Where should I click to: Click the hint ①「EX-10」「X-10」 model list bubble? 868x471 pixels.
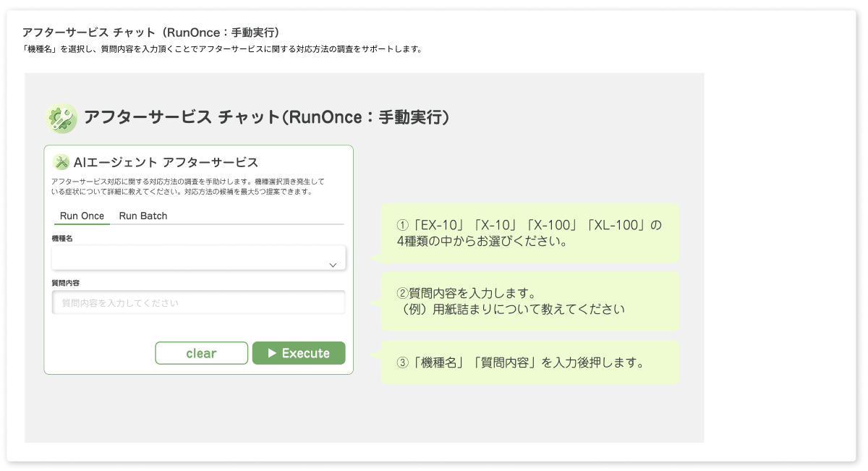click(x=530, y=233)
